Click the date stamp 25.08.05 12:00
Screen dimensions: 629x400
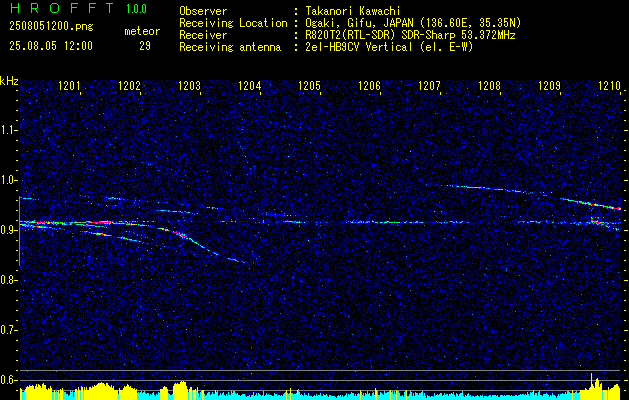coord(51,46)
